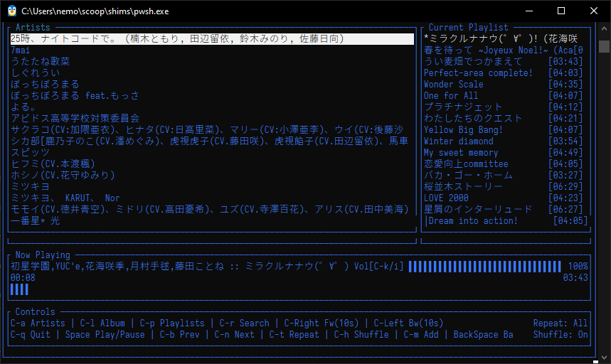Maximize the pwsh.exe window

pyautogui.click(x=561, y=11)
